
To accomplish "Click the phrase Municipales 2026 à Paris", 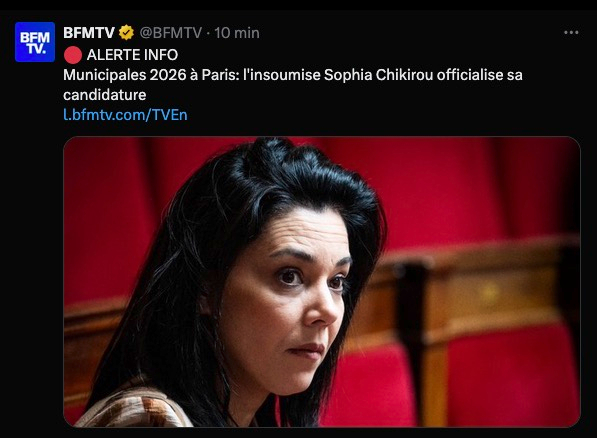I will (151, 75).
